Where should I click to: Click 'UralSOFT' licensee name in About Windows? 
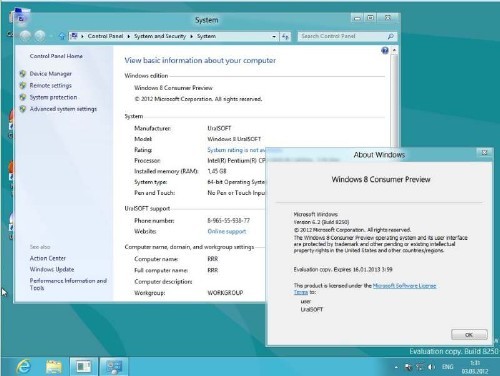coord(312,310)
